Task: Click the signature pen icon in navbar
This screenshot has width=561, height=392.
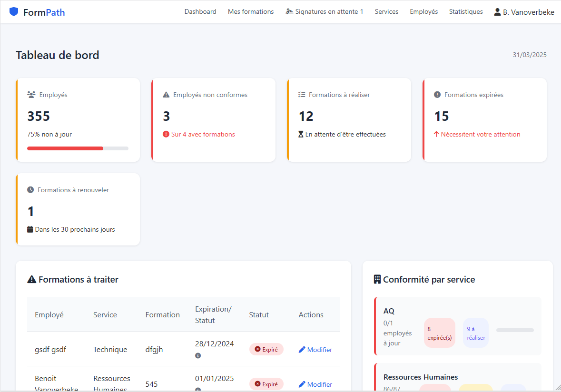Action: pyautogui.click(x=289, y=12)
